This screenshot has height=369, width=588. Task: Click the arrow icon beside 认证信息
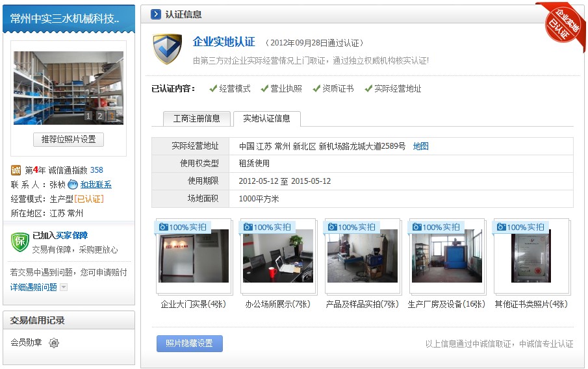coord(156,14)
